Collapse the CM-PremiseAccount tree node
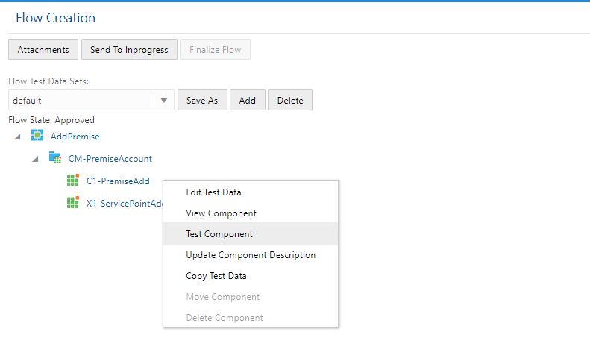Image resolution: width=590 pixels, height=364 pixels. [35, 159]
